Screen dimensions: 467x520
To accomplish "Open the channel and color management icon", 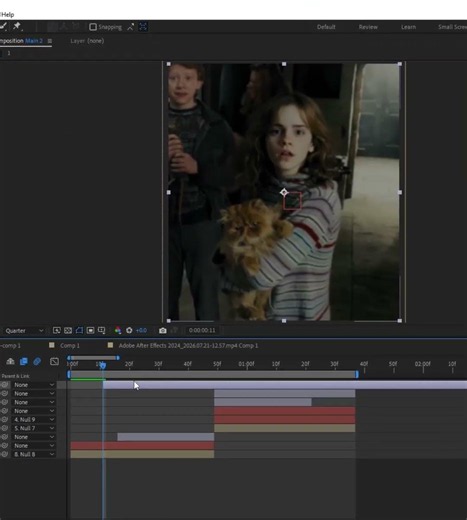I will [x=118, y=330].
